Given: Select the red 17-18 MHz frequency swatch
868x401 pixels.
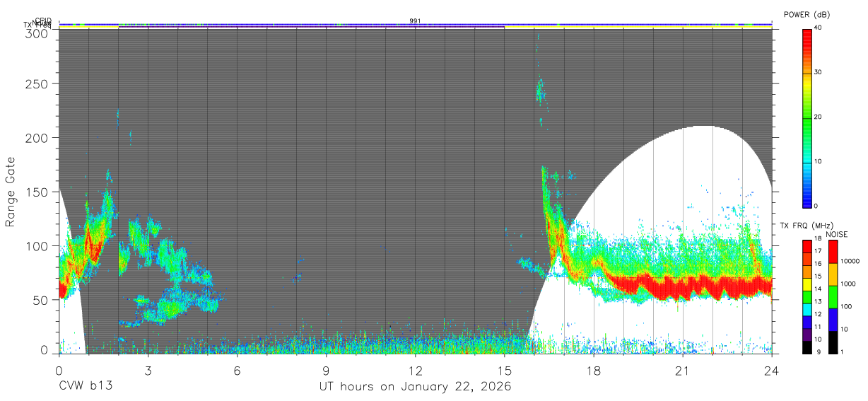Looking at the screenshot, I should 807,247.
